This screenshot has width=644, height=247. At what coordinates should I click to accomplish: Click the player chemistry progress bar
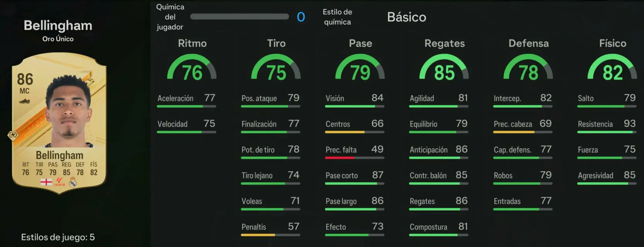click(x=239, y=17)
